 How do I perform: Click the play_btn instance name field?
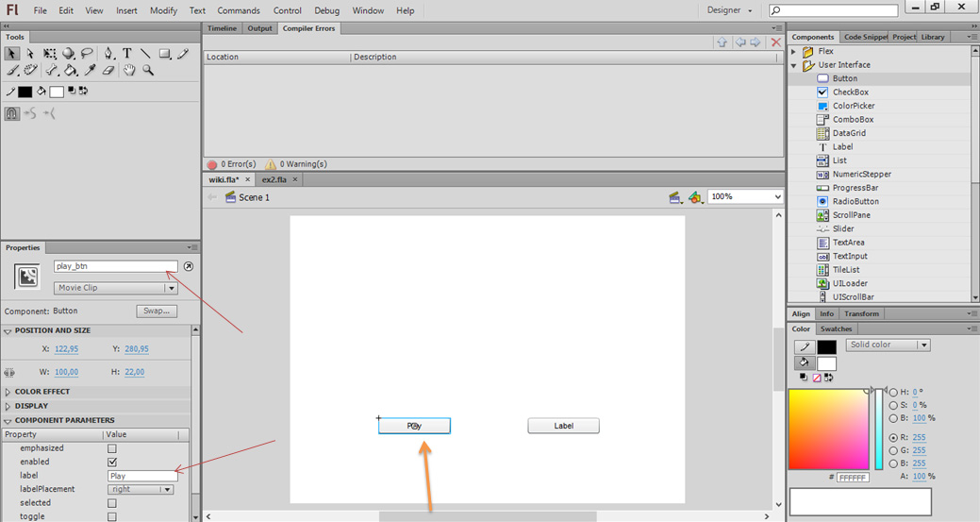click(x=115, y=266)
